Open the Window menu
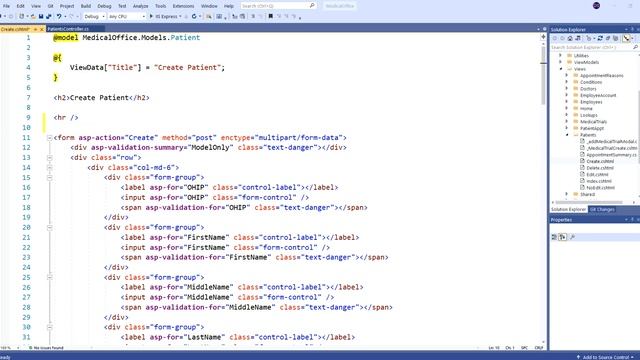This screenshot has height=360, width=640. click(209, 6)
